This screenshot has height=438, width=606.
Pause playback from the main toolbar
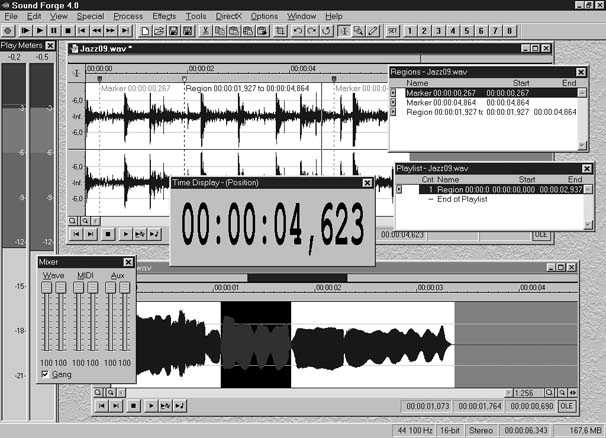pos(54,31)
